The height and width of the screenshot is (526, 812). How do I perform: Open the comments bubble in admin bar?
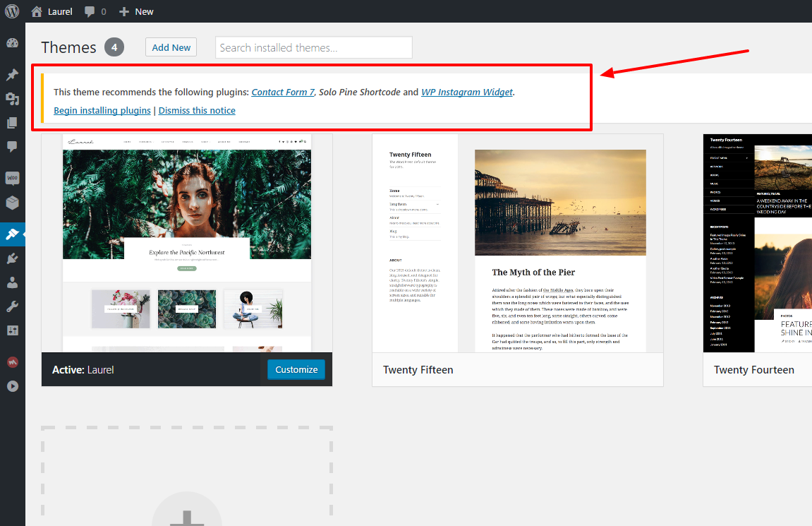coord(95,11)
